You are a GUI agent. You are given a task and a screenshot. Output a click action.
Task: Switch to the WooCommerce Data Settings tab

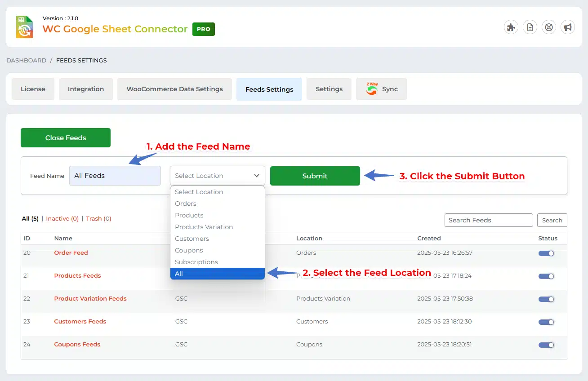click(174, 89)
